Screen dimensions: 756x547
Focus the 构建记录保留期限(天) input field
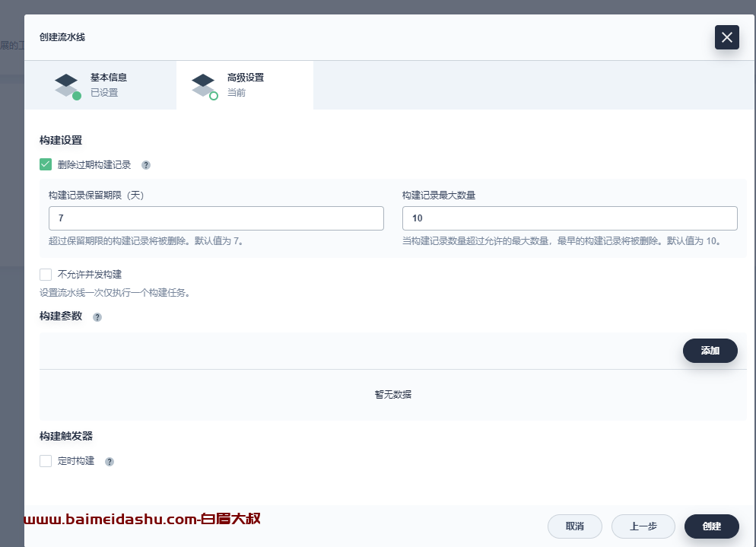(216, 218)
